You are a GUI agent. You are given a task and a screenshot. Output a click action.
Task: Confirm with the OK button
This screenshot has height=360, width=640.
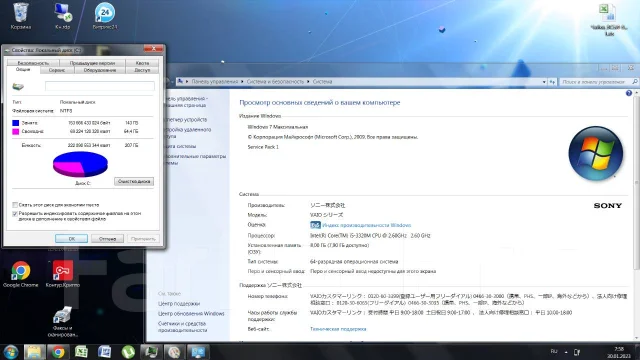tap(71, 239)
